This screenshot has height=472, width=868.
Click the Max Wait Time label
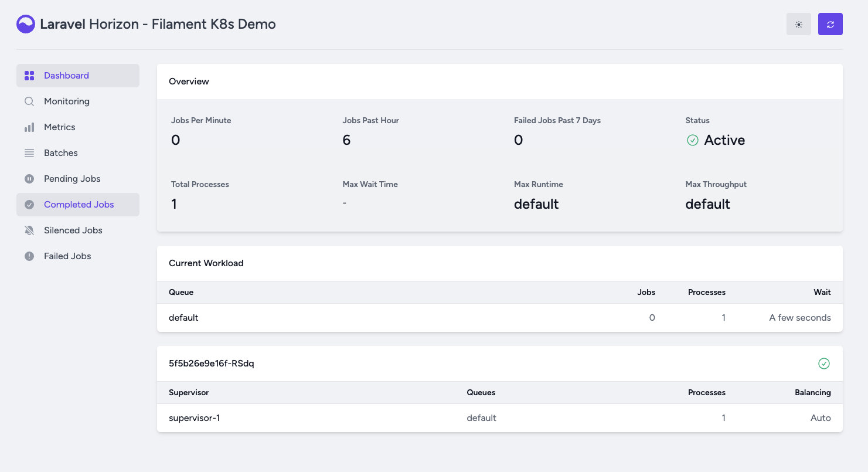[x=370, y=184]
